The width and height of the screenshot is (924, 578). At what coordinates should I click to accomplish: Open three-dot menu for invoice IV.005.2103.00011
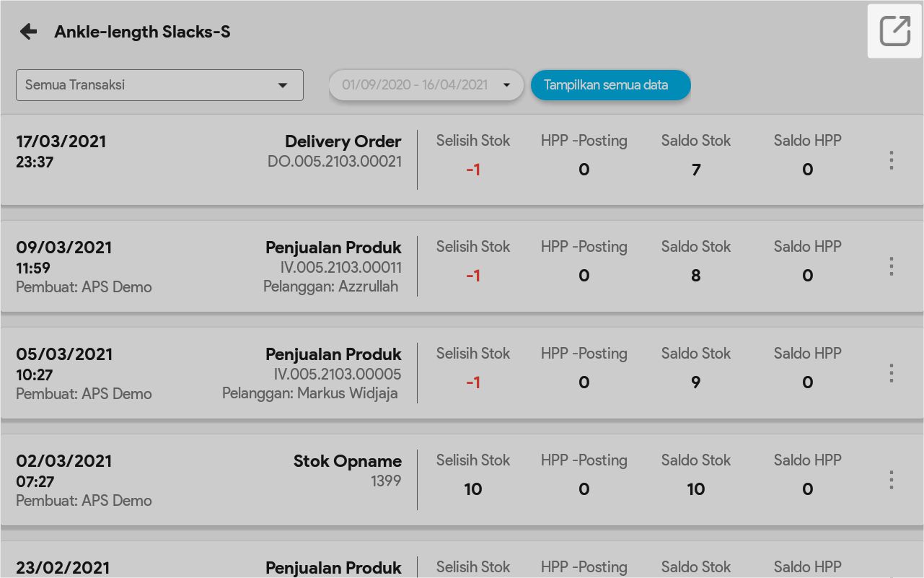click(892, 266)
